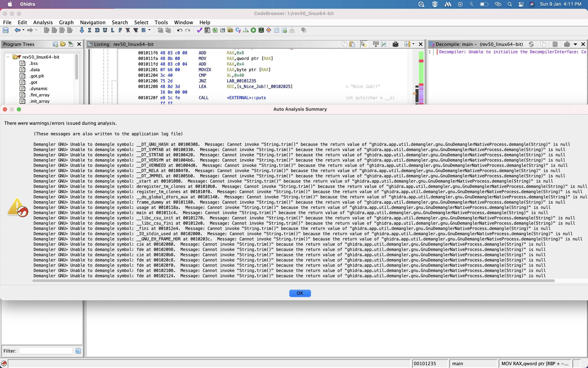Open the back arrow history dropdown
Image resolution: width=588 pixels, height=368 pixels.
[23, 30]
